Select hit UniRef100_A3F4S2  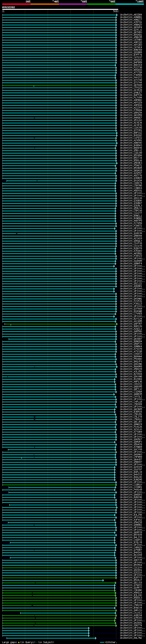tap(131, 520)
